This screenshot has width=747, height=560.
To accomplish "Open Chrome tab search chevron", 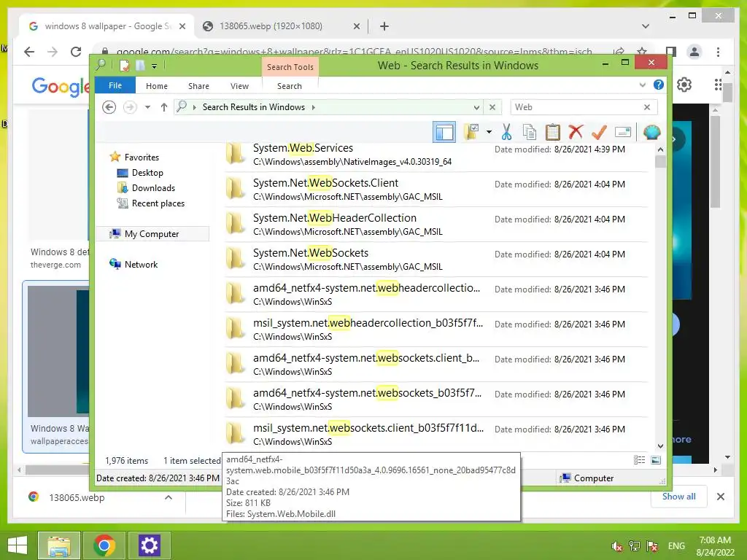I will (x=646, y=26).
